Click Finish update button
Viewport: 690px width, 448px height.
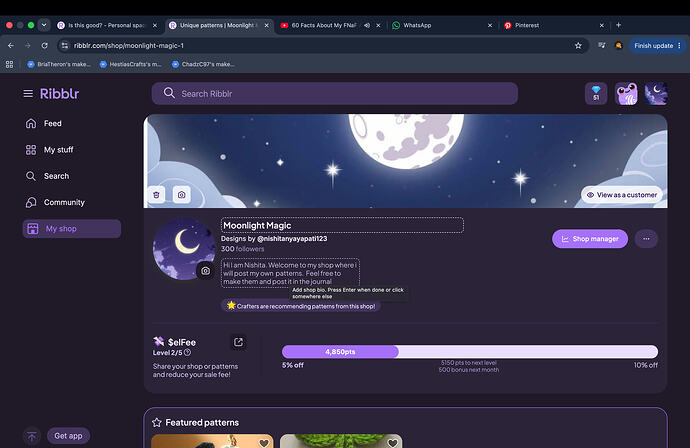(x=653, y=45)
